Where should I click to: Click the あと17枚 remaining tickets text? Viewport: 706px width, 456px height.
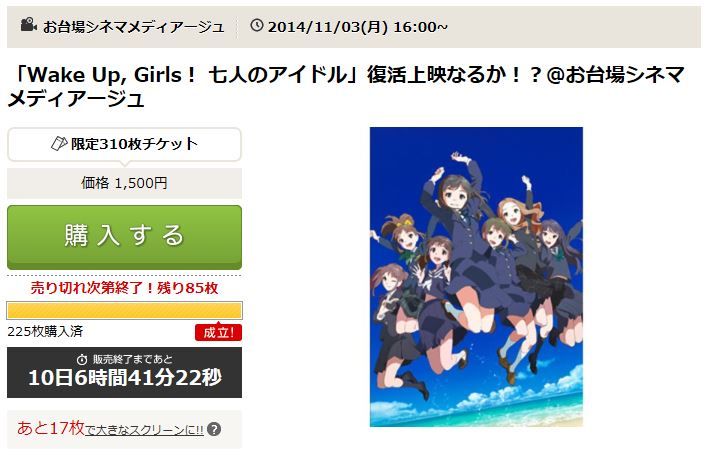click(51, 428)
